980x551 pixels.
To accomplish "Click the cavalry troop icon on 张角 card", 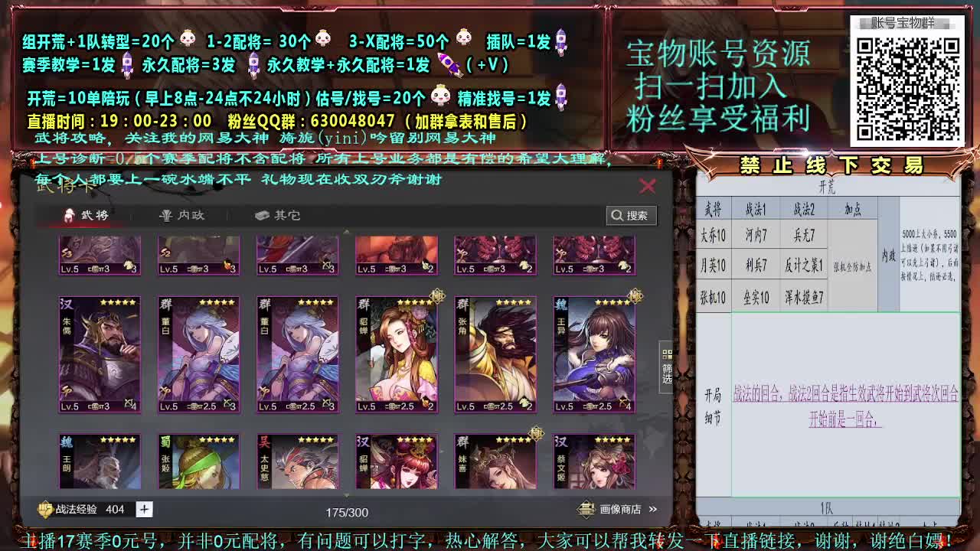I will click(525, 403).
